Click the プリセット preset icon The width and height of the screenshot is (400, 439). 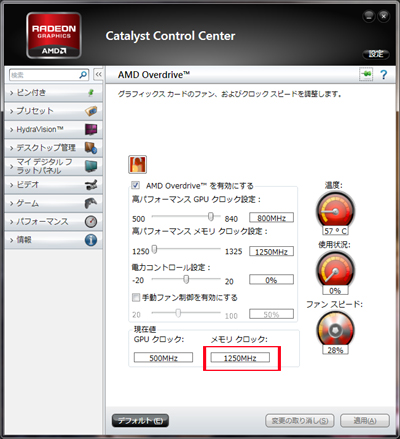click(x=91, y=111)
